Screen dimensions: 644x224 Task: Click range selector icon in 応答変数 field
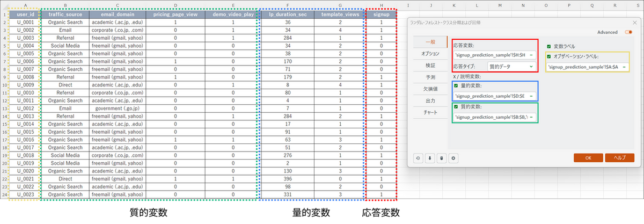[x=531, y=55]
